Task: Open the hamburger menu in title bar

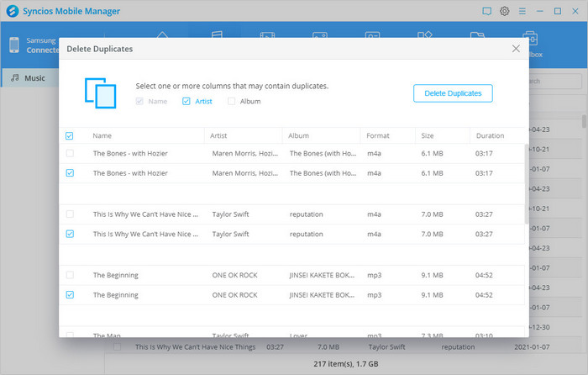Action: [522, 11]
